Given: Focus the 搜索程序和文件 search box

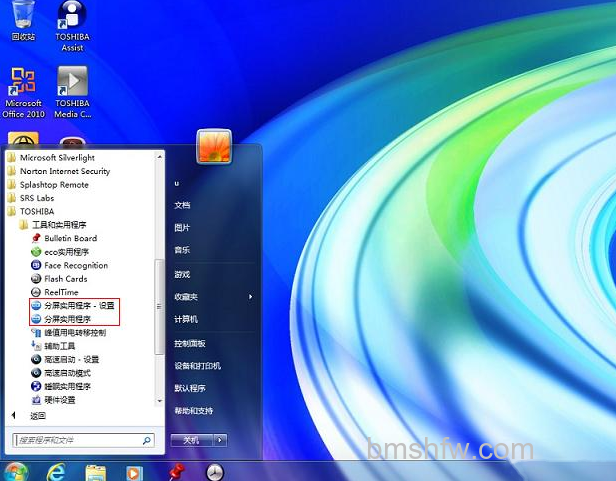Looking at the screenshot, I should [x=83, y=440].
